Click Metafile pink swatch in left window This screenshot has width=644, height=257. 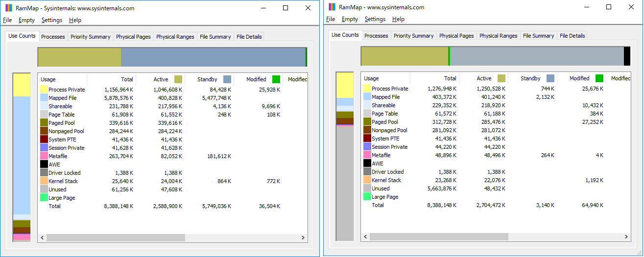44,156
